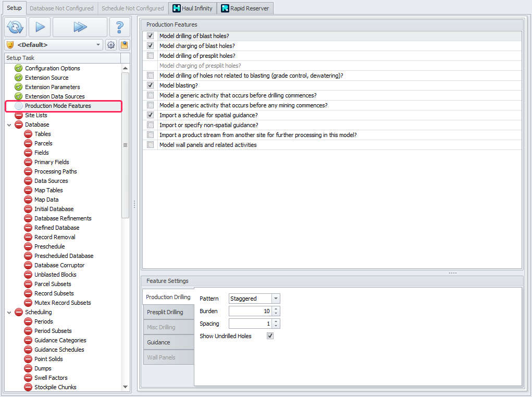Uncheck Import a schedule for spatial guidance
The image size is (532, 397).
(x=150, y=115)
